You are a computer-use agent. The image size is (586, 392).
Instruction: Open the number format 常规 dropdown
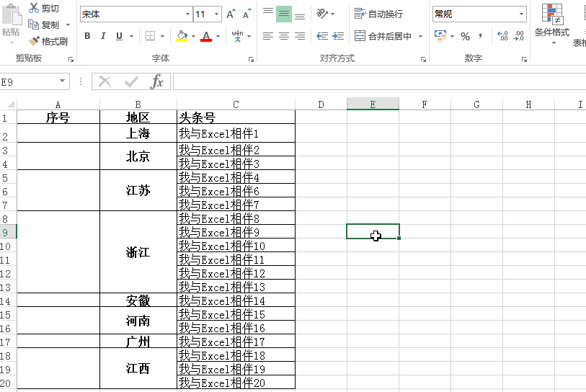coord(521,14)
